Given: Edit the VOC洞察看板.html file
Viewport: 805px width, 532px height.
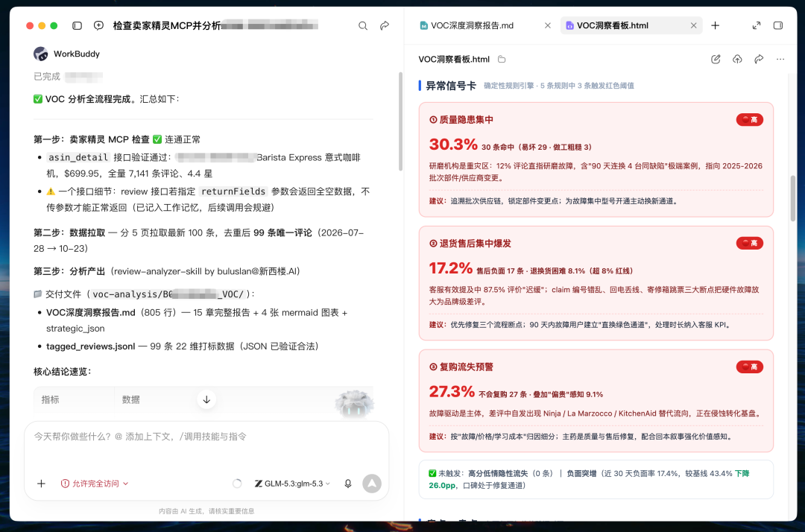Looking at the screenshot, I should 716,60.
